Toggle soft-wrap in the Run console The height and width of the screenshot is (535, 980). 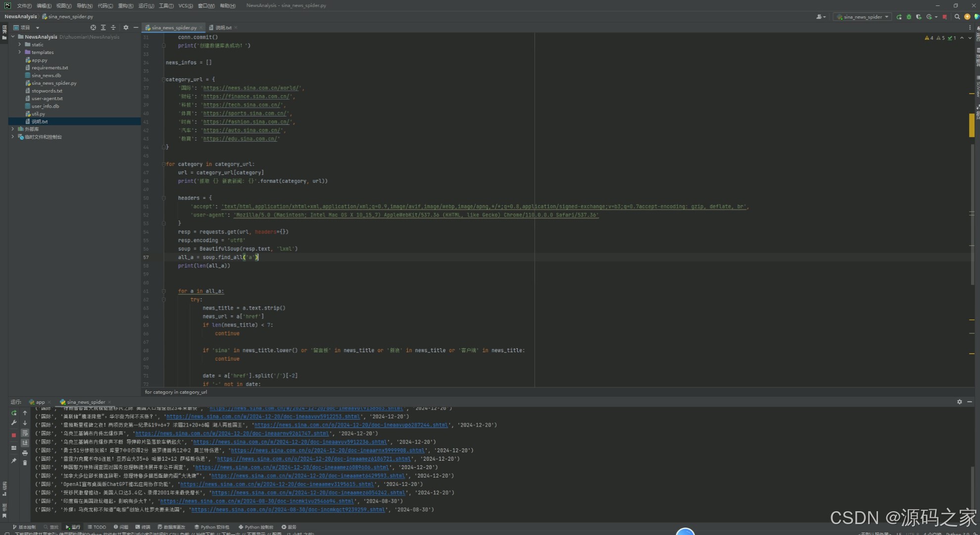25,433
